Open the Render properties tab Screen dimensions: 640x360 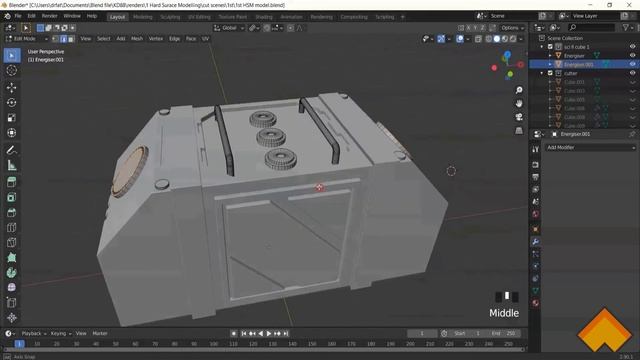[536, 165]
